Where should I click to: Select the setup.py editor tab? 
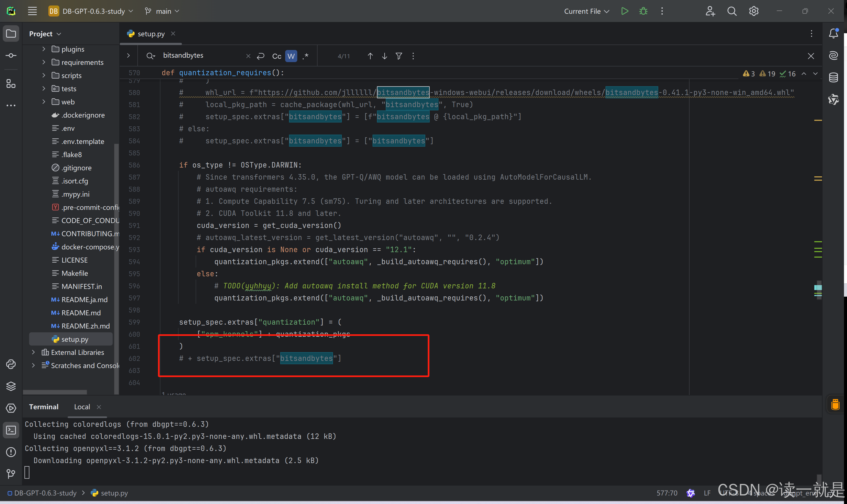151,34
